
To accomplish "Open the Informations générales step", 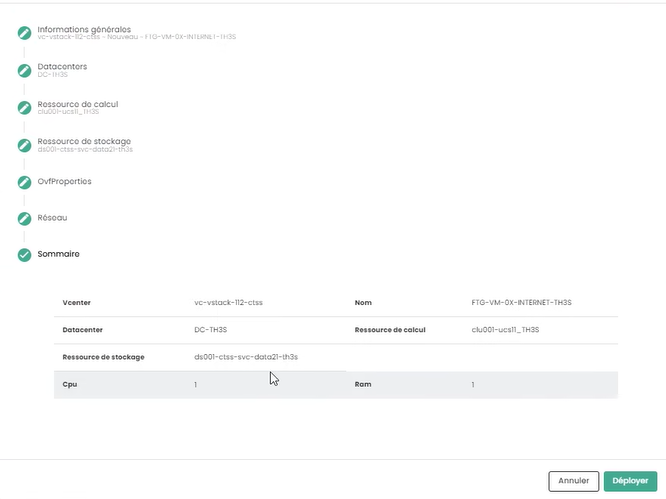I will coord(84,29).
